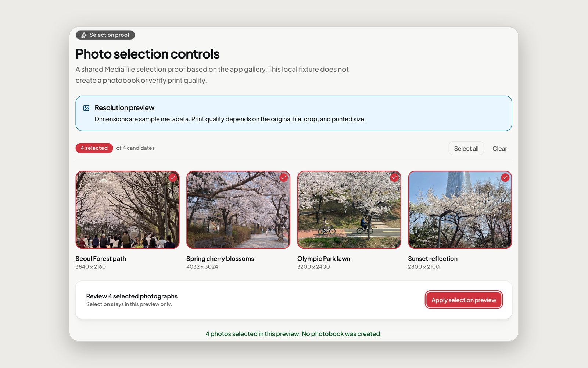Apply selection preview
Screen dimensions: 588x368
tap(464, 300)
